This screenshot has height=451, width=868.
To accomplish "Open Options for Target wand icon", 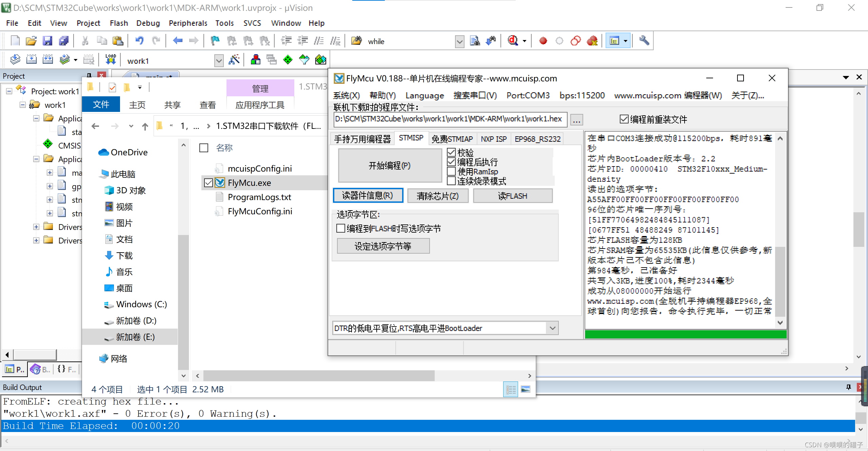I will [234, 60].
